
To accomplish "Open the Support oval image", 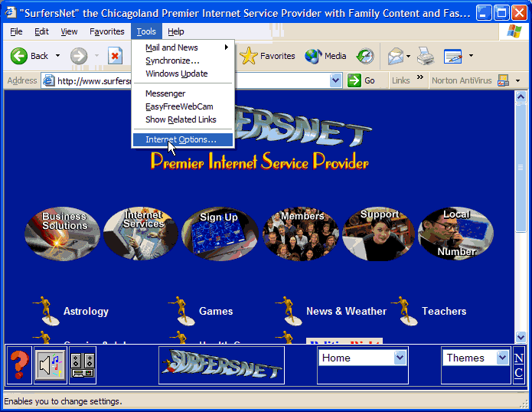I will [378, 234].
